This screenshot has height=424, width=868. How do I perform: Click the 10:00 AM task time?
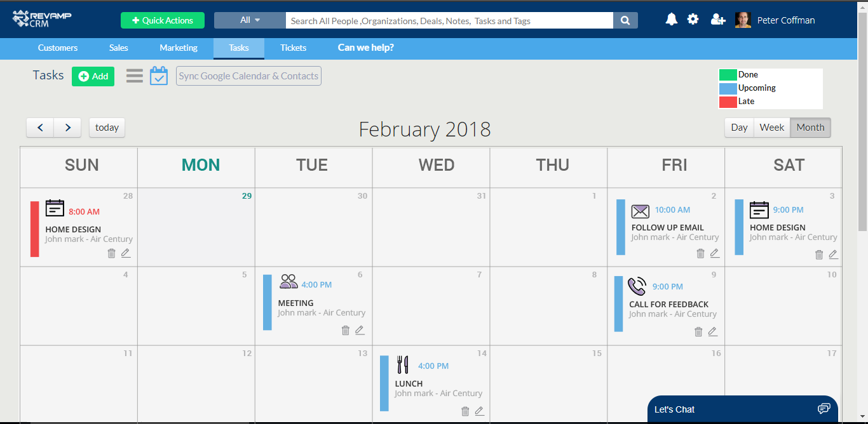[672, 209]
